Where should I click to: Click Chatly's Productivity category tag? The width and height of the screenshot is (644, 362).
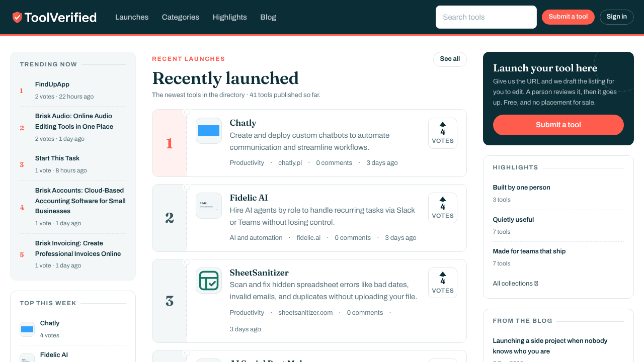tap(247, 163)
